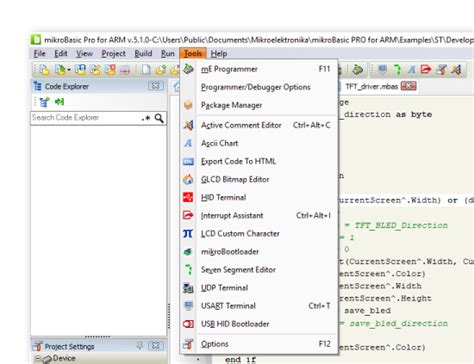This screenshot has height=364, width=474.
Task: Click the Close Project toolbar icon
Action: click(x=110, y=70)
